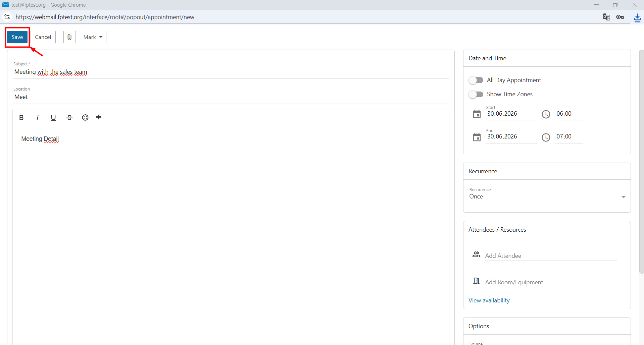The width and height of the screenshot is (644, 345).
Task: Save the appointment
Action: [17, 37]
